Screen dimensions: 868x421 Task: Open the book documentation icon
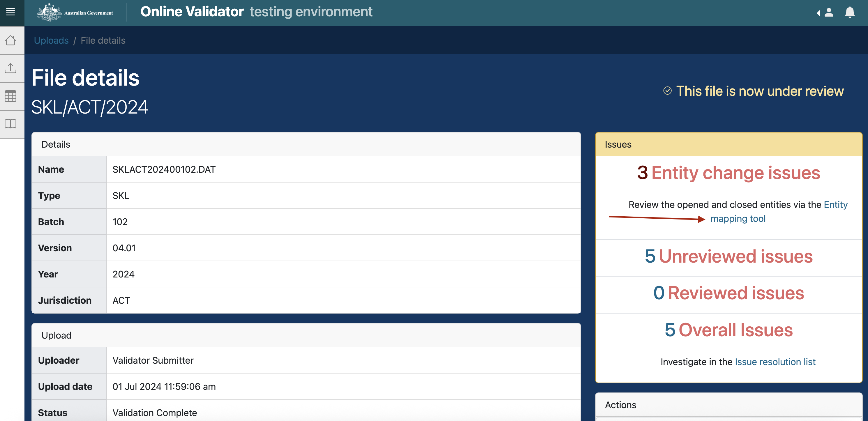pos(10,124)
